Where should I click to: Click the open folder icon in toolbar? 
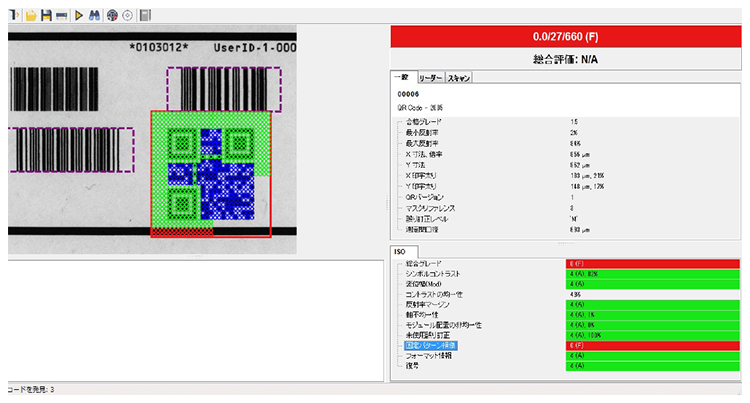[x=30, y=16]
